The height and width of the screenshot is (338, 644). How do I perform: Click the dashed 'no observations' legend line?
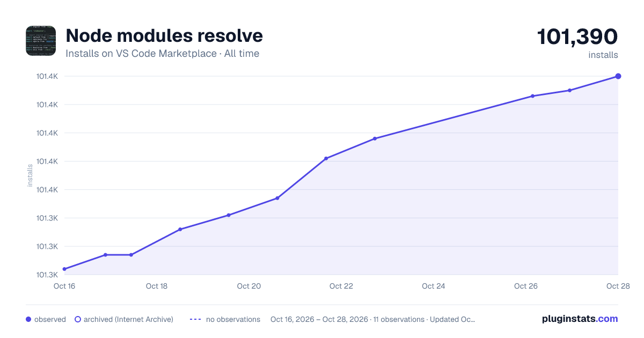[195, 319]
